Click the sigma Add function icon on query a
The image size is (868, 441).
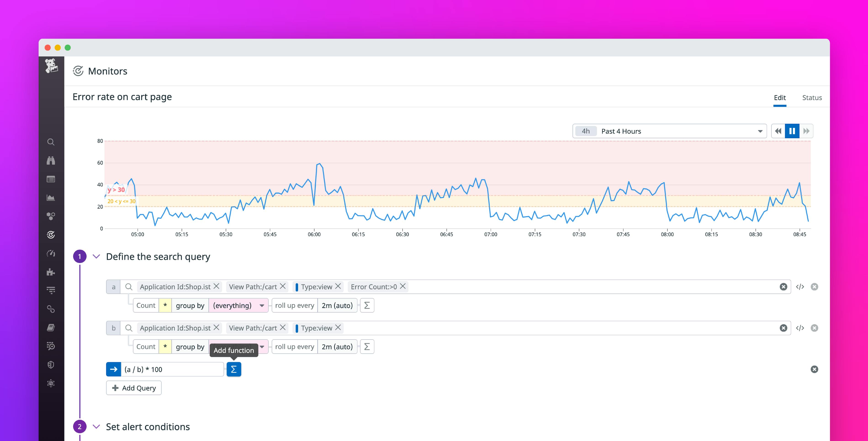(x=367, y=305)
